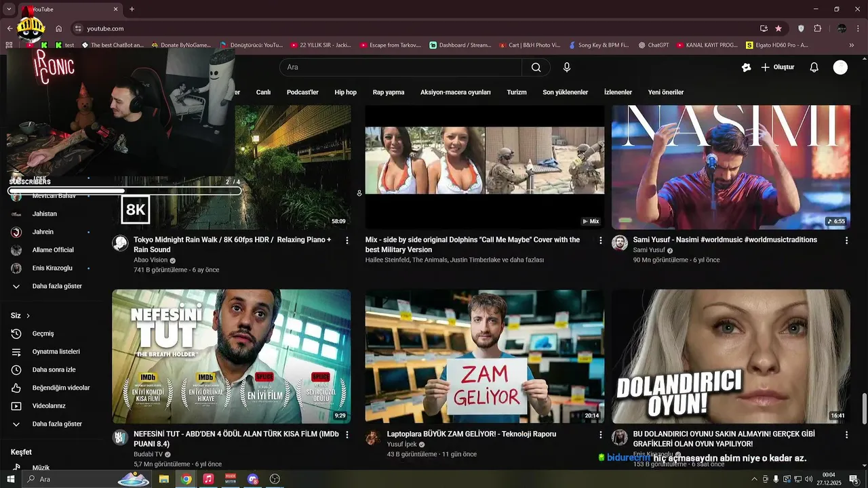Open a new Chrome tab
868x488 pixels.
[x=132, y=9]
